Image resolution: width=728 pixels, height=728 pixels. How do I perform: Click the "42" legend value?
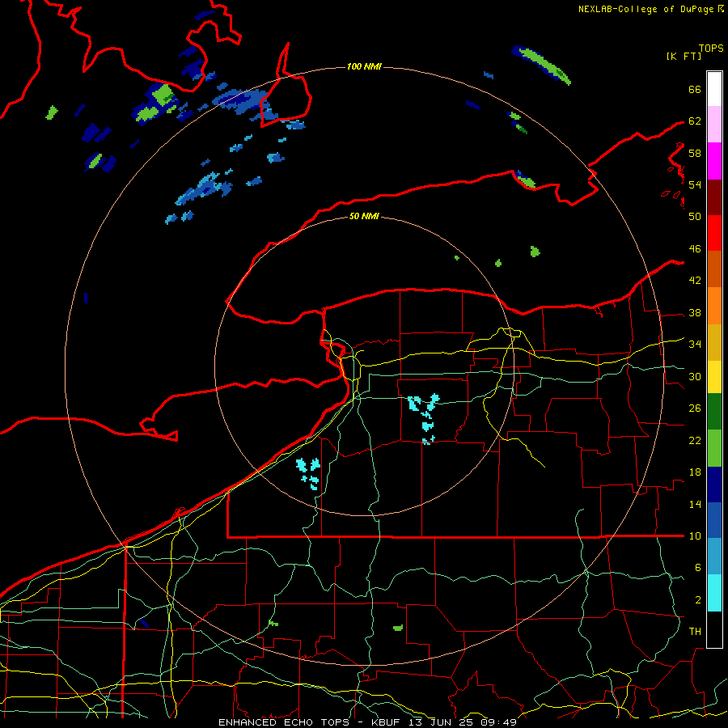coord(695,281)
